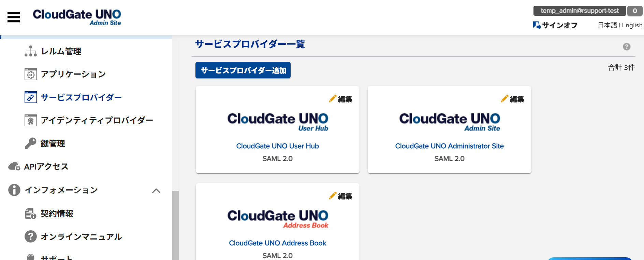Click the CloudGate UNO Address Book logo
Image resolution: width=644 pixels, height=260 pixels.
pos(278,219)
